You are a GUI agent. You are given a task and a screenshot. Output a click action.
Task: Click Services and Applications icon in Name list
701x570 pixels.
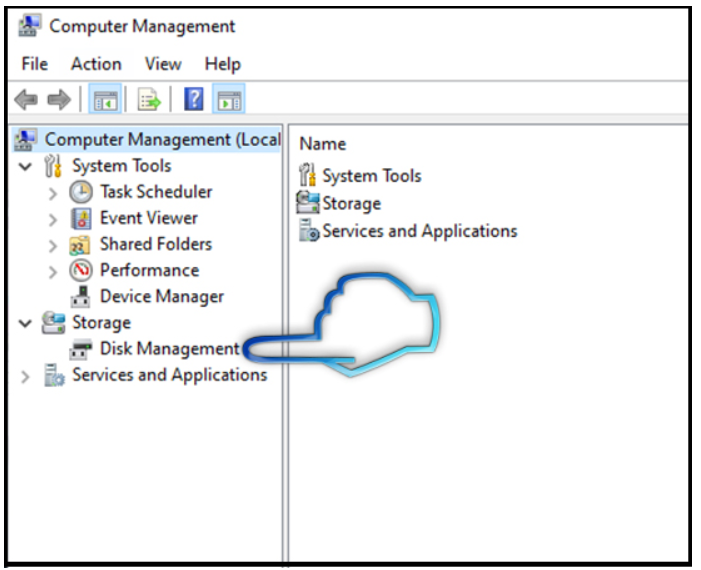(309, 230)
